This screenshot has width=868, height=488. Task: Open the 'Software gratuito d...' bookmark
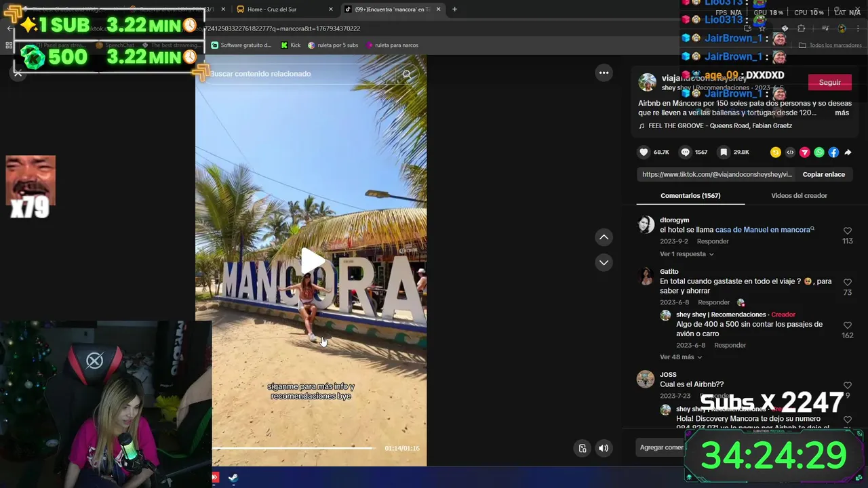click(241, 45)
